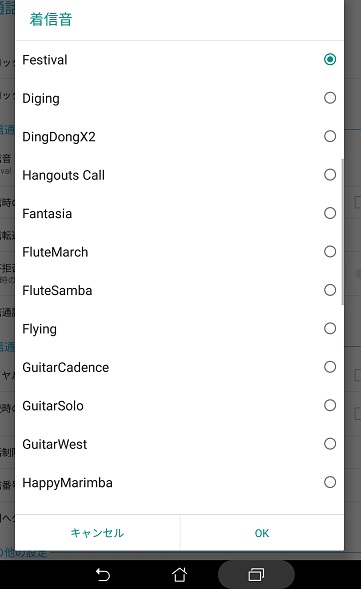
Task: Select the Fantasia radio button
Action: click(x=330, y=213)
